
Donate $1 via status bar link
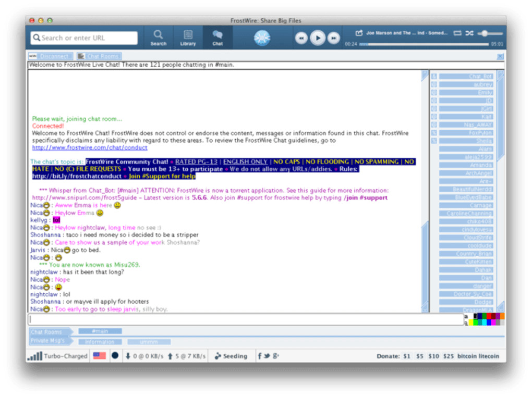[x=406, y=356]
